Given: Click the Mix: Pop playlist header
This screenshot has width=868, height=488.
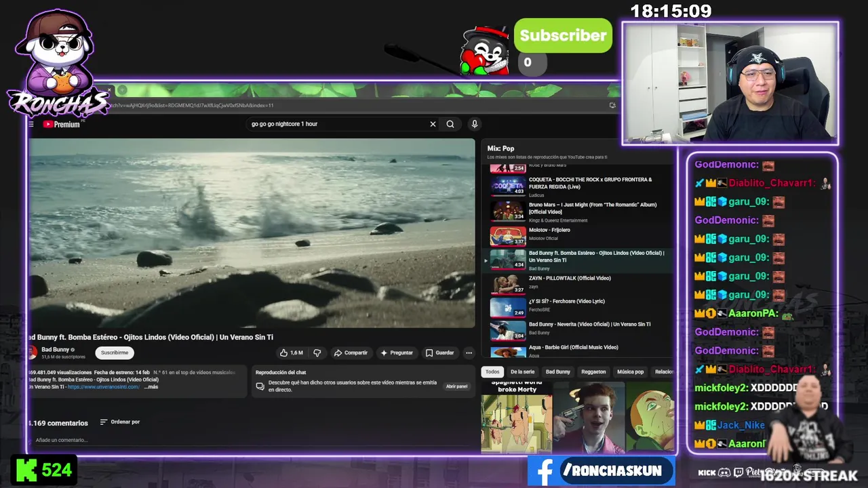Looking at the screenshot, I should [x=501, y=148].
